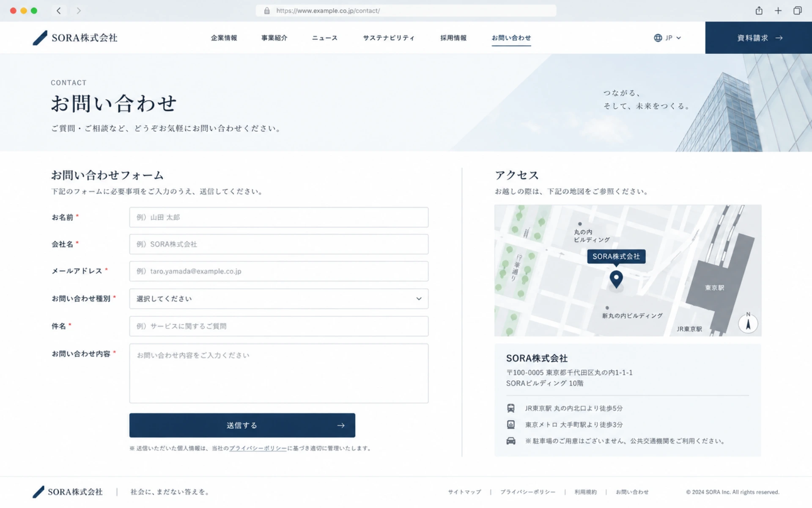The image size is (812, 508).
Task: Focus the お名前 input field
Action: coord(279,217)
